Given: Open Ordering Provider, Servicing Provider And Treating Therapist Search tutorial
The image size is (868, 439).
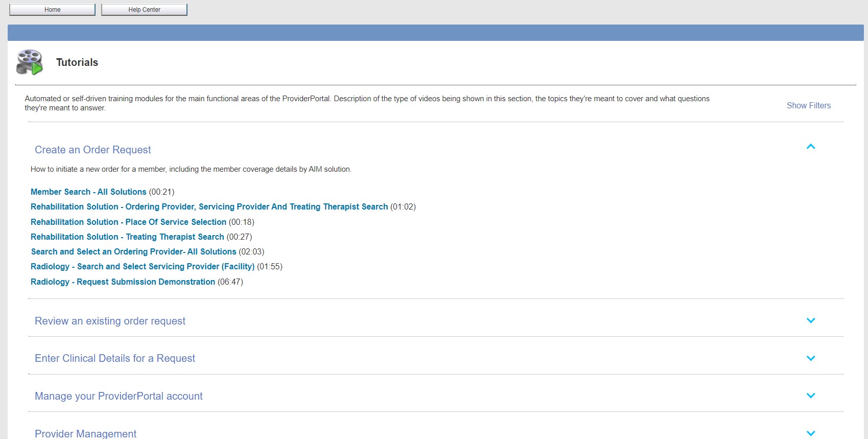Looking at the screenshot, I should click(209, 206).
